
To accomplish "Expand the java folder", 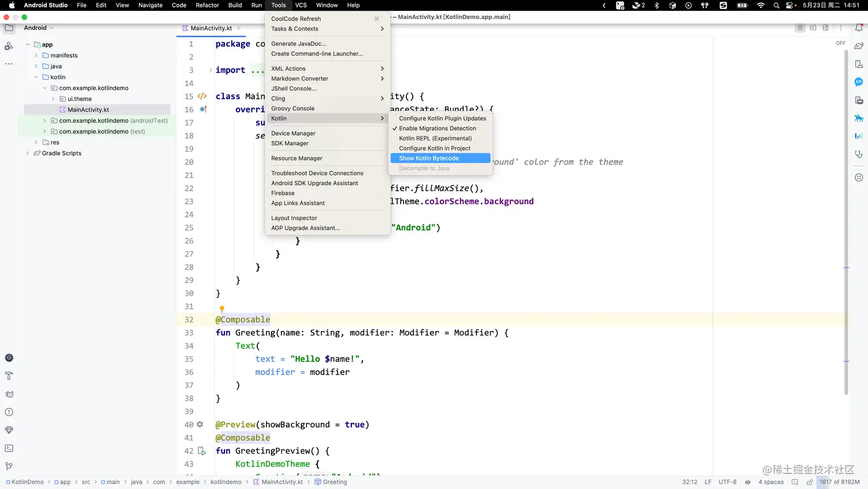I will tap(36, 66).
